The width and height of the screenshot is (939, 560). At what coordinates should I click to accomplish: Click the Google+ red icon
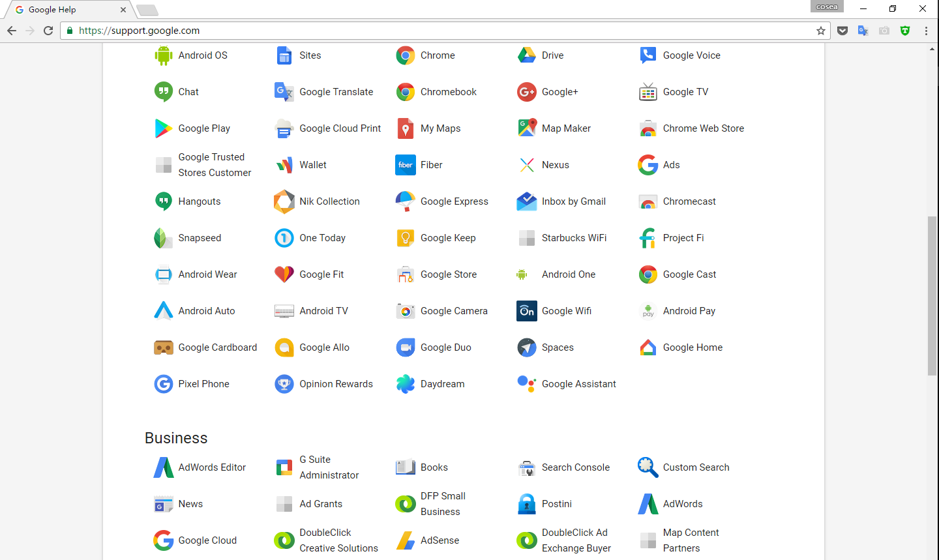pyautogui.click(x=527, y=92)
